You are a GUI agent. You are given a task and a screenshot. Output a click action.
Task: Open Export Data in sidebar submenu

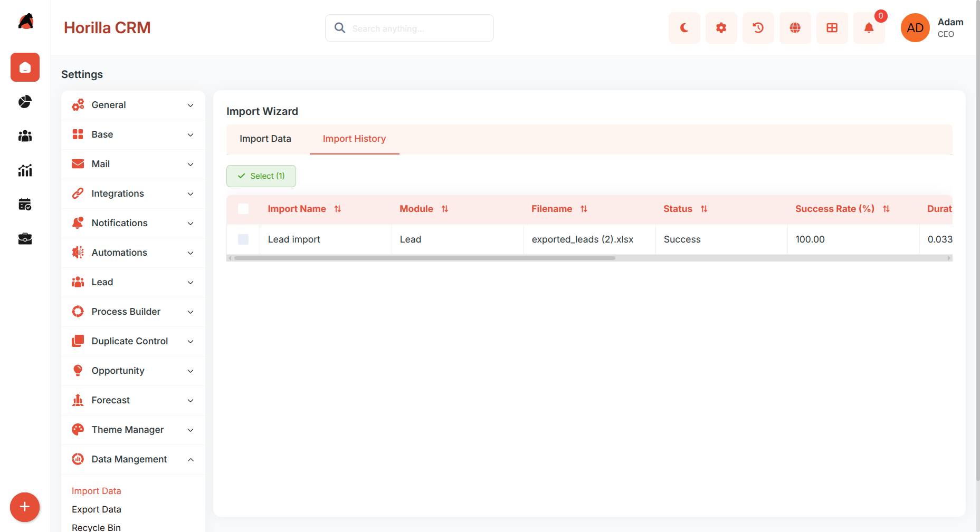point(97,509)
